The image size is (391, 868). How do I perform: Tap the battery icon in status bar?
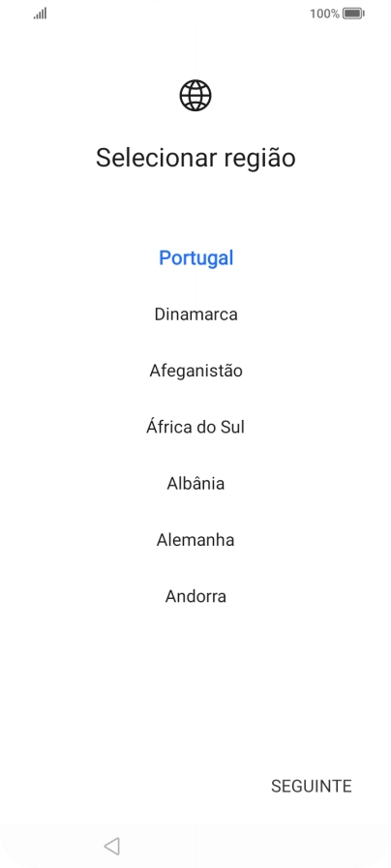(353, 14)
